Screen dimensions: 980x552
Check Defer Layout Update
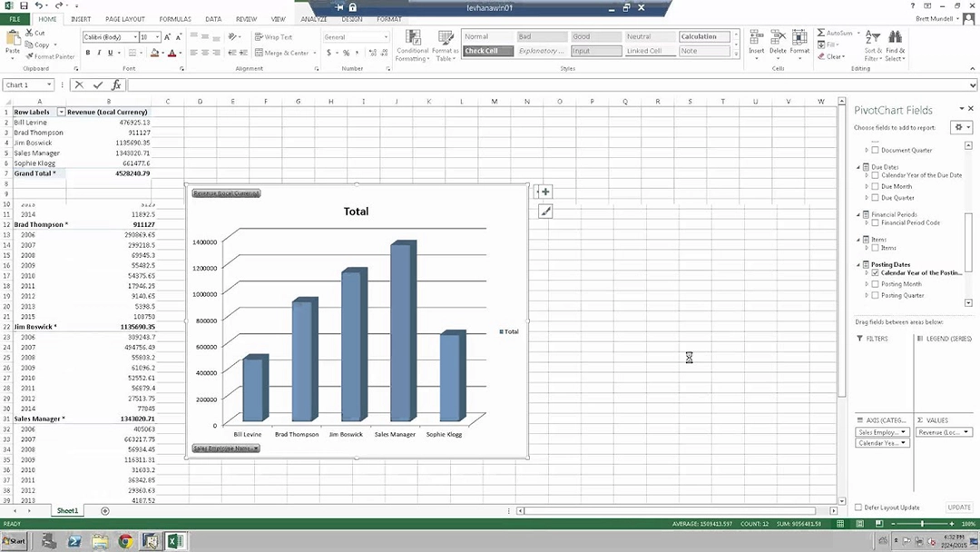[857, 508]
